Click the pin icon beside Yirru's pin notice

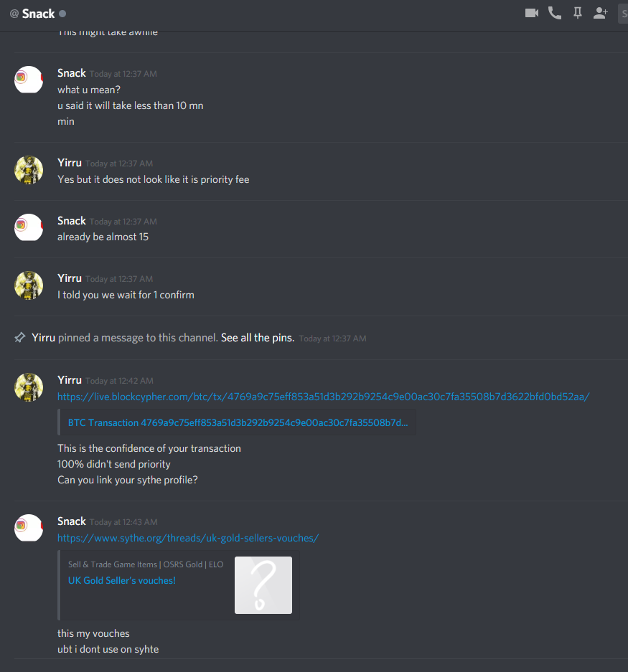[20, 338]
